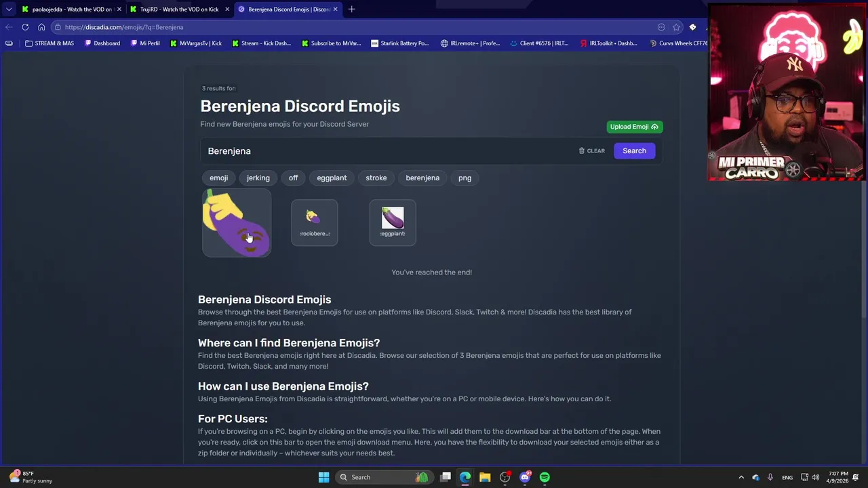Open the tab search dropdown arrow
This screenshot has width=868, height=488.
[9, 9]
